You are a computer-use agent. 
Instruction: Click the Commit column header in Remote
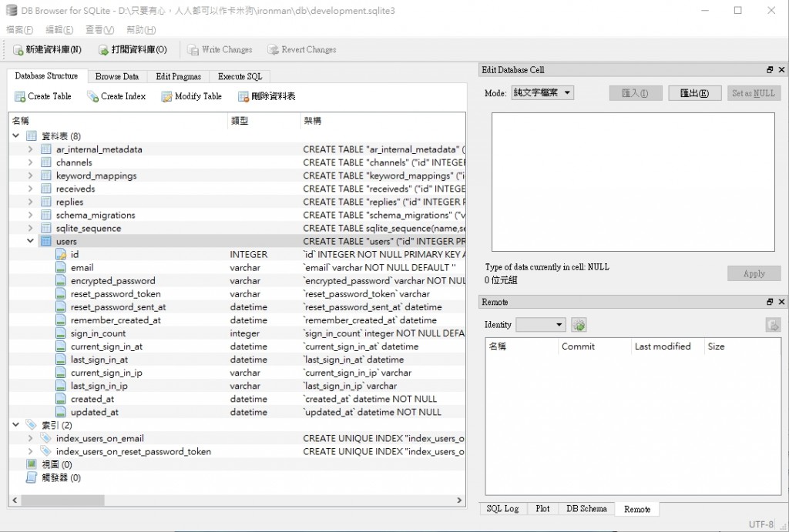(594, 346)
